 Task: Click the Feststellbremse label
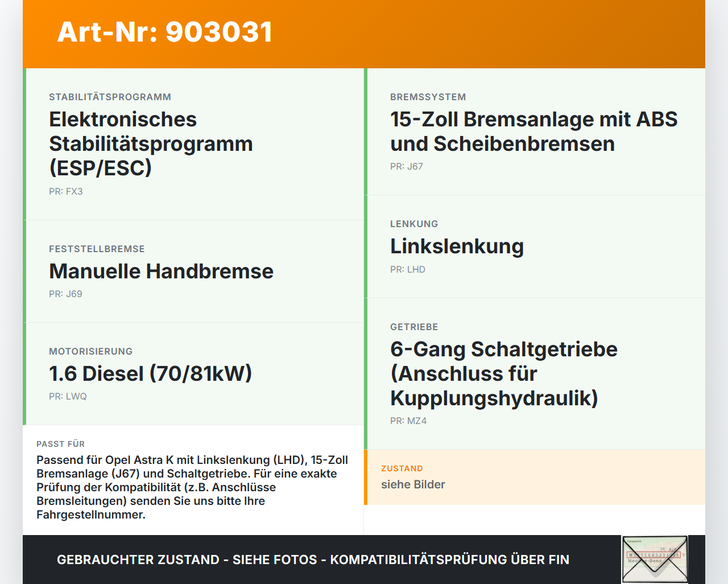click(x=97, y=249)
